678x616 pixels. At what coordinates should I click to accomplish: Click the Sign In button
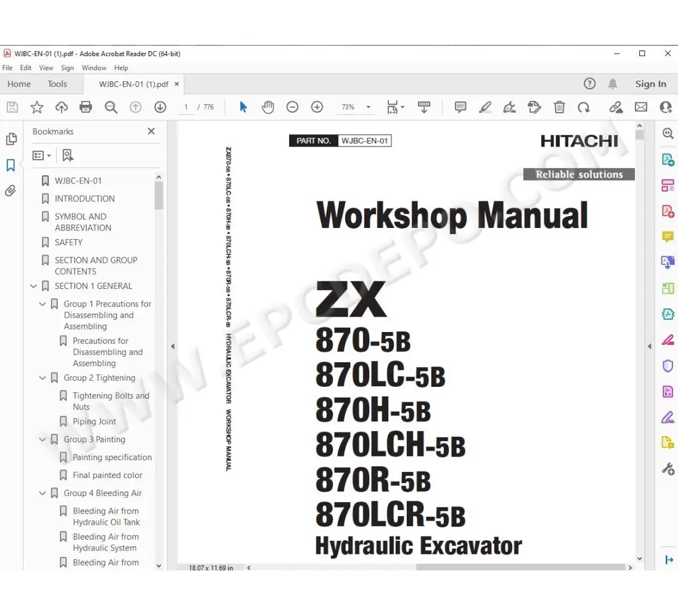pos(651,84)
